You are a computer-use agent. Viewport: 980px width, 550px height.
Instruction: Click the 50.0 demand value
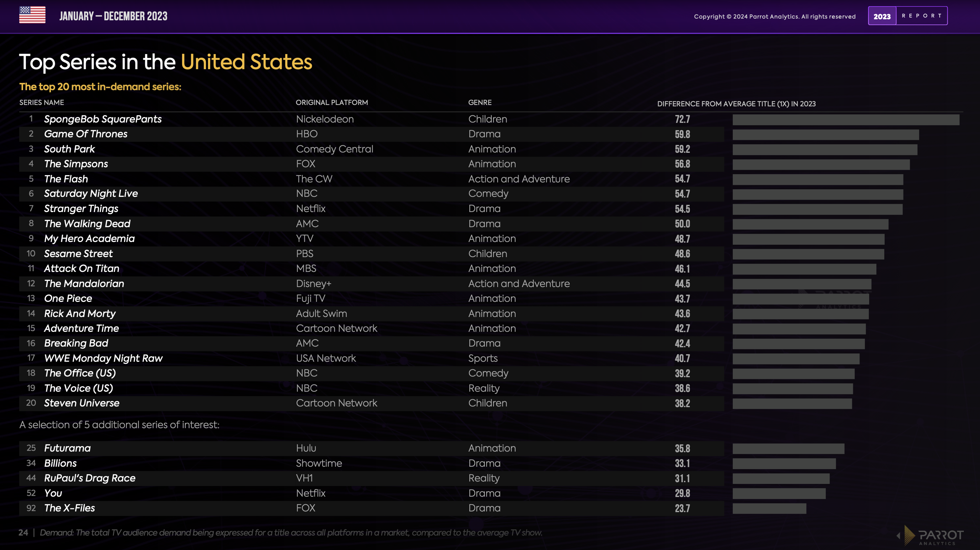[x=682, y=224]
